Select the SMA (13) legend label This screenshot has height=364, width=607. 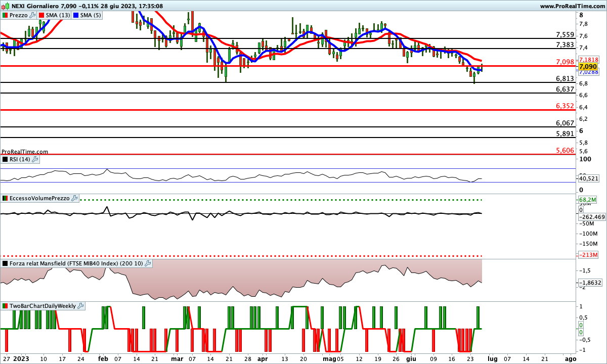[58, 16]
